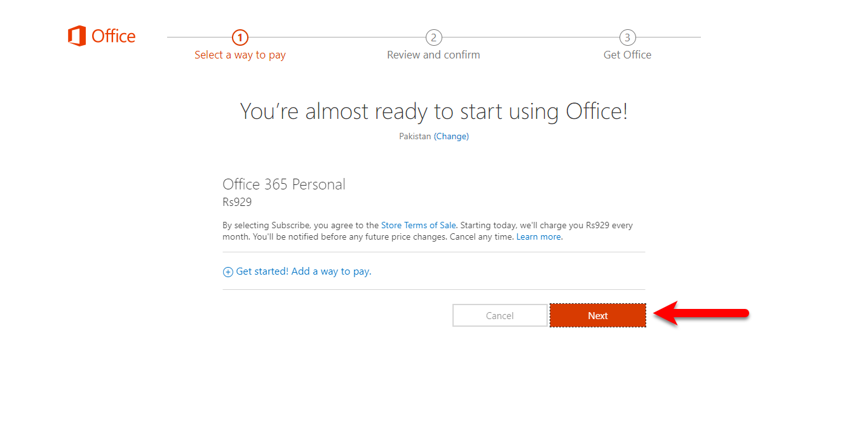This screenshot has height=424, width=868.
Task: Open the Learn more link
Action: click(539, 237)
